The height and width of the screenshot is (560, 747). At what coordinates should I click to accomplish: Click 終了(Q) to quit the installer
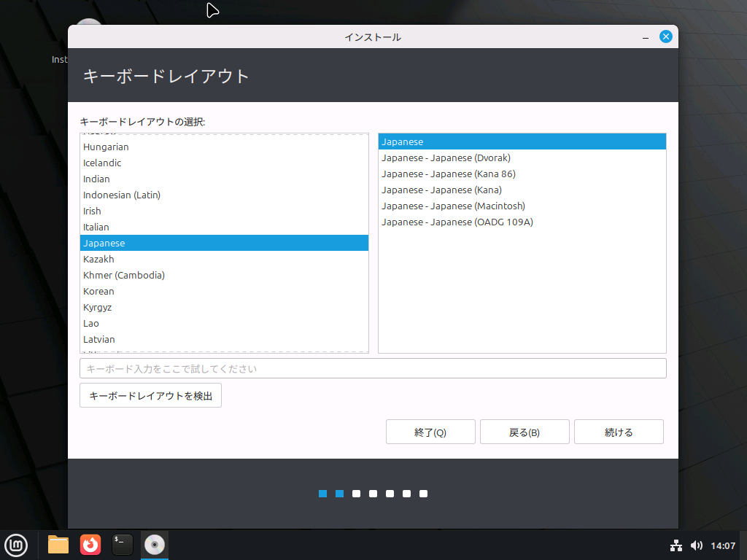(x=430, y=432)
